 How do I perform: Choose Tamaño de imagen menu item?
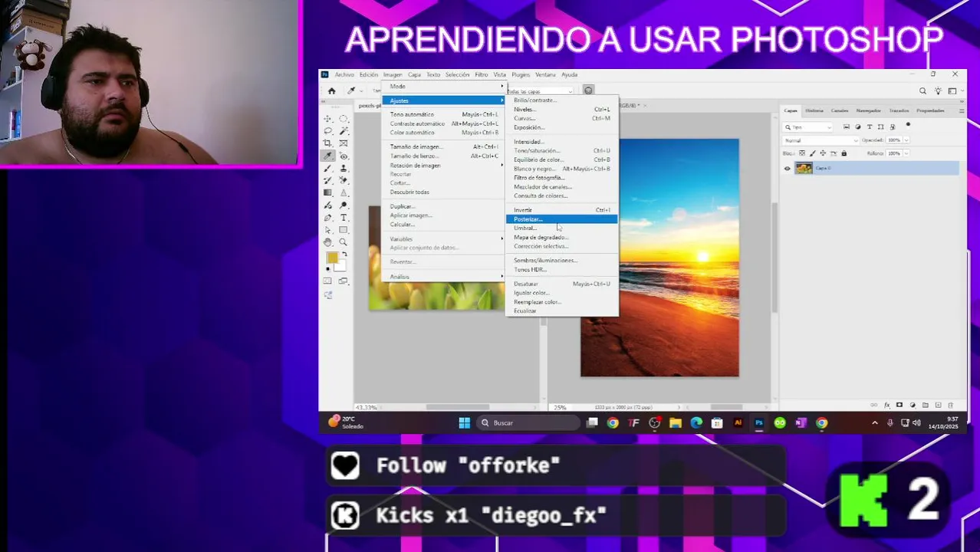point(443,147)
